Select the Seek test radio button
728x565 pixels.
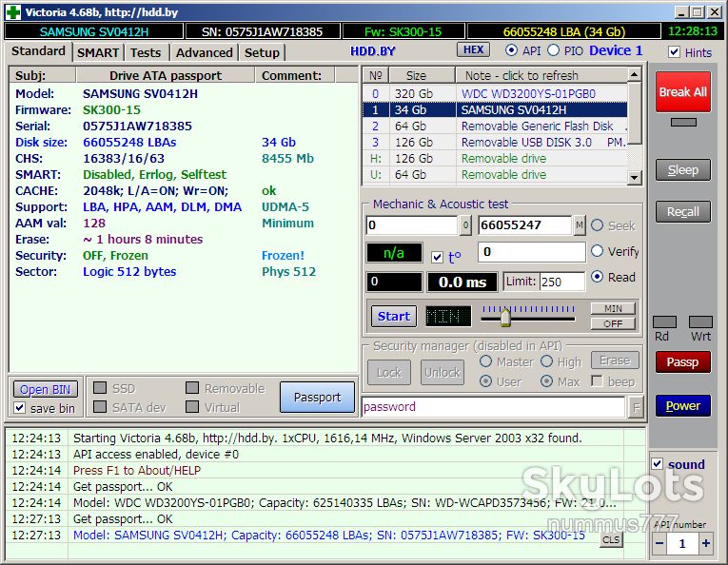tap(597, 225)
